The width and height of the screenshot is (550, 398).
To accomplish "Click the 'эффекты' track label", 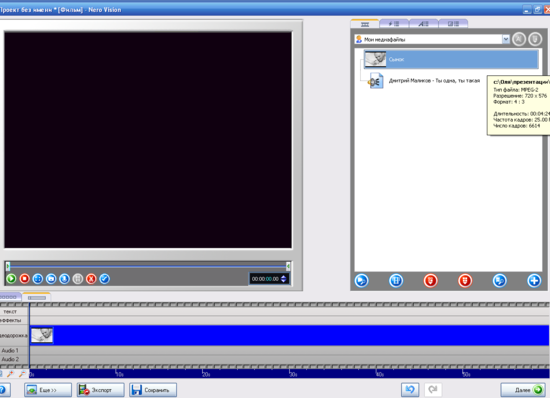I will click(x=11, y=320).
